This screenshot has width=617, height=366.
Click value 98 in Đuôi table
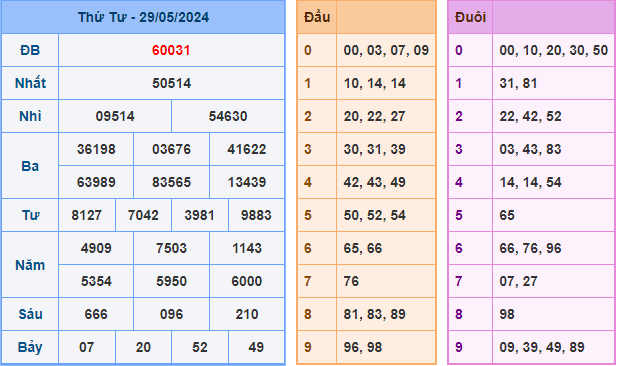(x=507, y=314)
